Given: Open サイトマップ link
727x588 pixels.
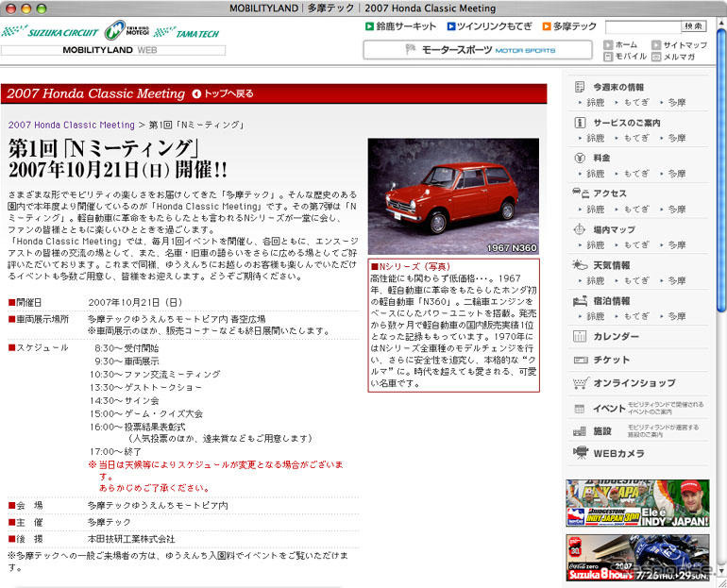Looking at the screenshot, I should [x=679, y=45].
